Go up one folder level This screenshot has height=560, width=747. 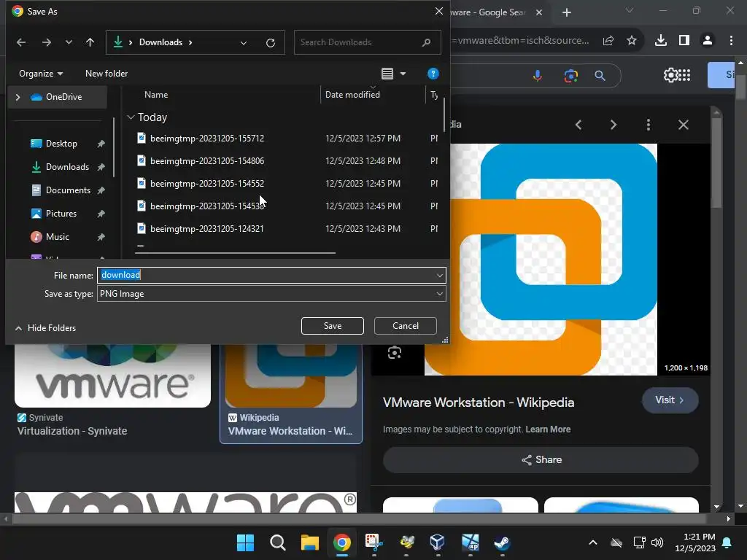(x=90, y=42)
